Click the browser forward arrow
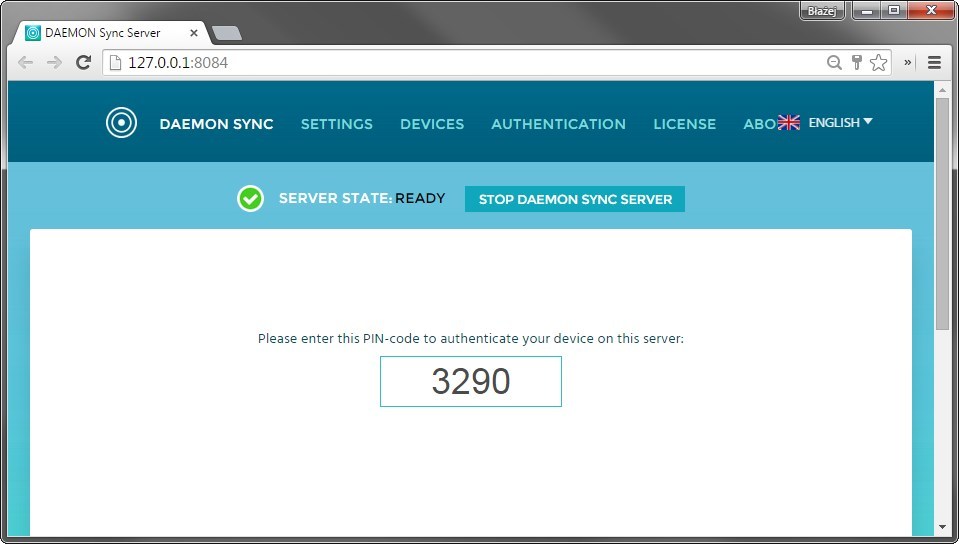Image resolution: width=959 pixels, height=544 pixels. [x=54, y=62]
